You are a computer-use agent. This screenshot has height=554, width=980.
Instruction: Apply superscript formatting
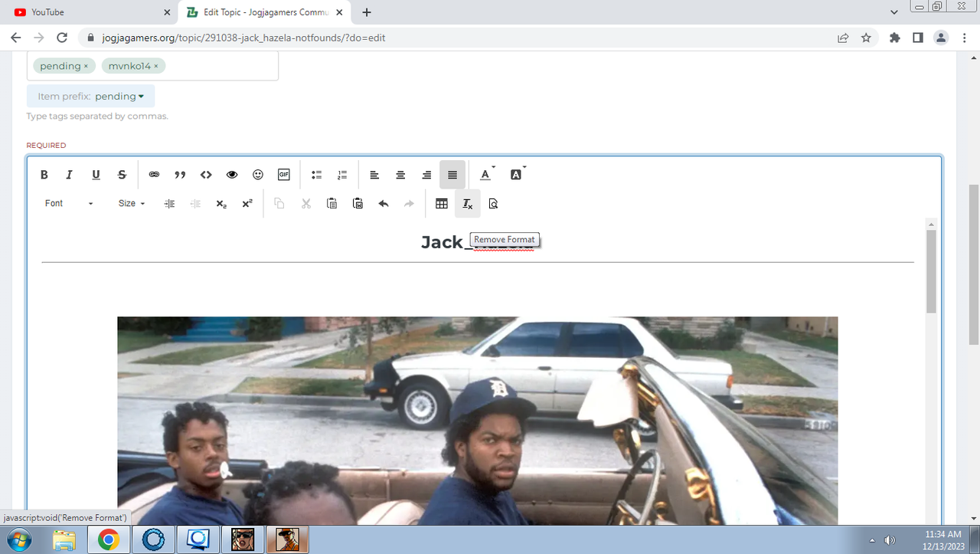pos(247,204)
